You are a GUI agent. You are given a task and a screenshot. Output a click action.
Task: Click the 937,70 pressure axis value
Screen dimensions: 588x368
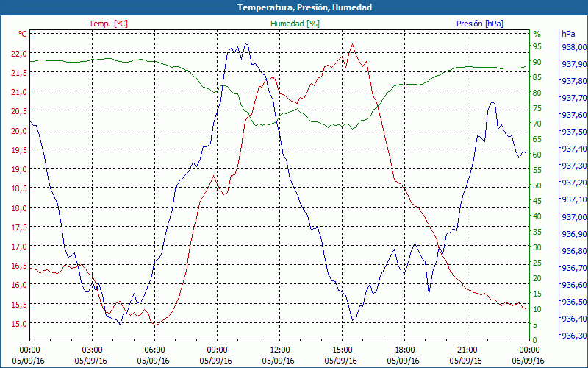[x=573, y=98]
